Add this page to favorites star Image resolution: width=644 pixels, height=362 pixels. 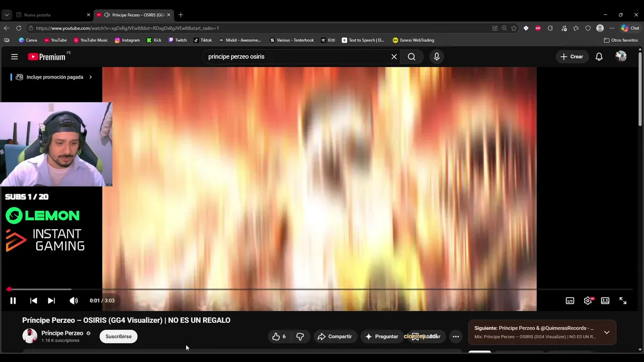[514, 28]
